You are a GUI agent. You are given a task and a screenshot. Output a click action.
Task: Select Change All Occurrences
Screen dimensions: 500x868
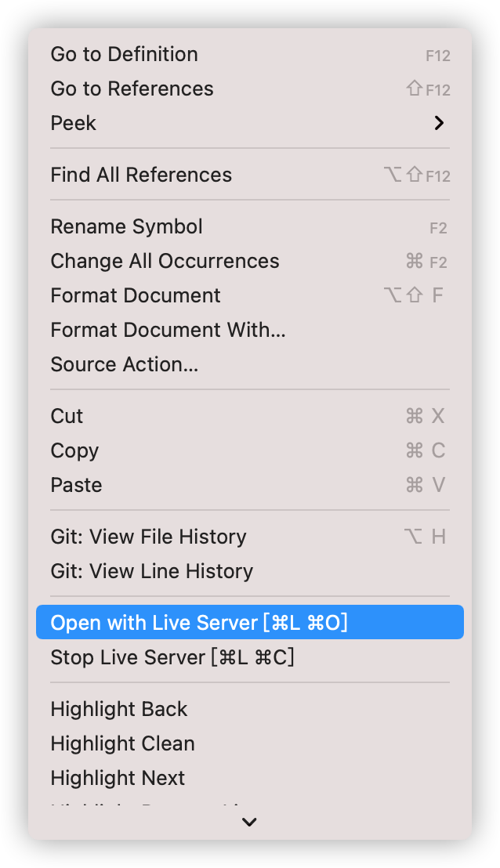click(x=250, y=262)
